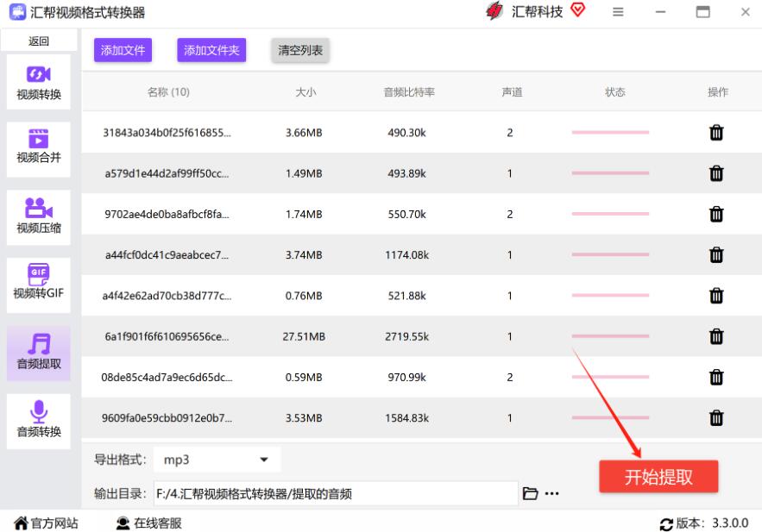Open the 视频转GIF module
Screen dimensions: 762x532
tap(39, 285)
